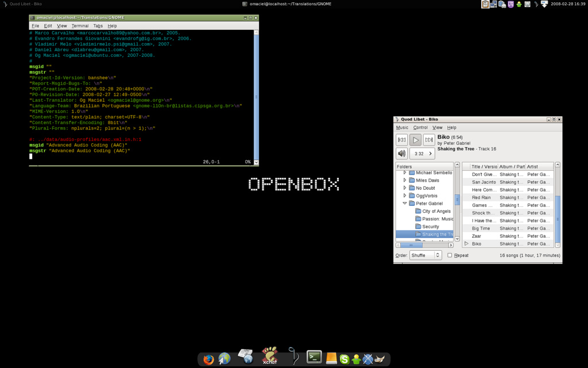Image resolution: width=588 pixels, height=368 pixels.
Task: Open the terminal icon in the dock
Action: 314,358
